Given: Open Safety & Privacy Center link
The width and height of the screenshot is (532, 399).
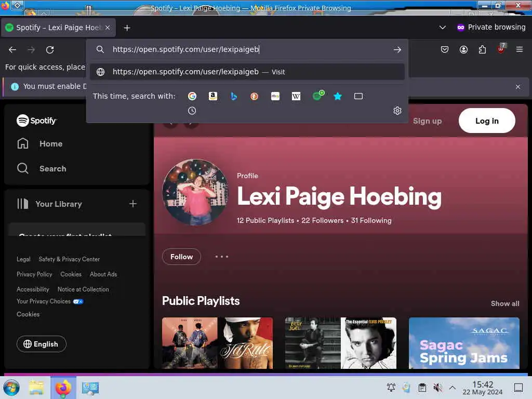Looking at the screenshot, I should 69,259.
